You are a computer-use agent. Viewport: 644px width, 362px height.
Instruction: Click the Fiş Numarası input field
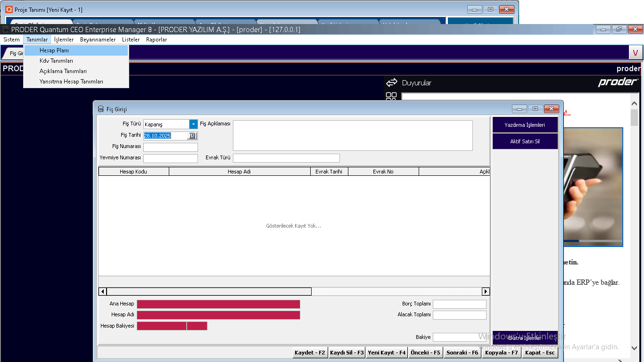pos(171,147)
